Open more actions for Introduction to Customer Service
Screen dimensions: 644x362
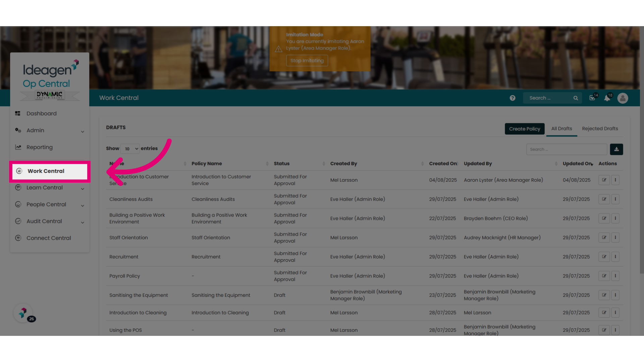coord(615,180)
